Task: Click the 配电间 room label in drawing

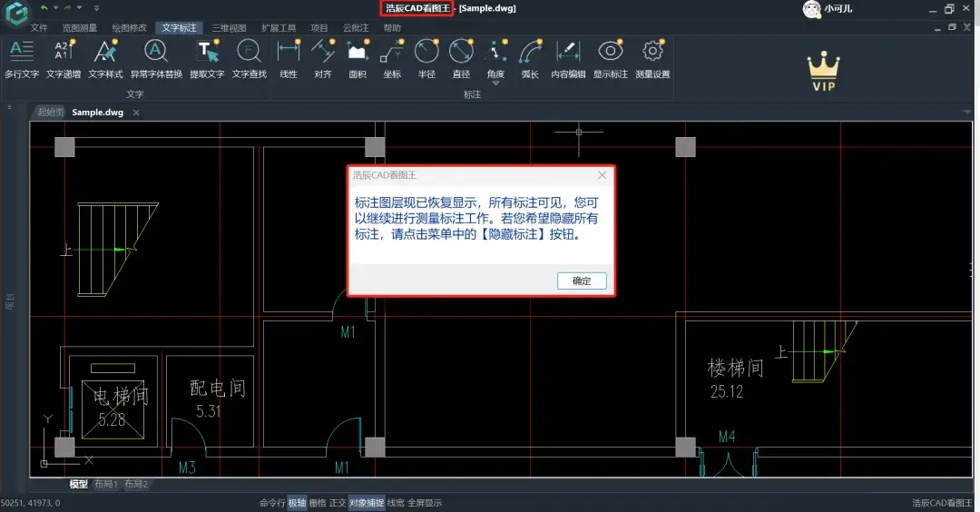Action: pos(218,389)
